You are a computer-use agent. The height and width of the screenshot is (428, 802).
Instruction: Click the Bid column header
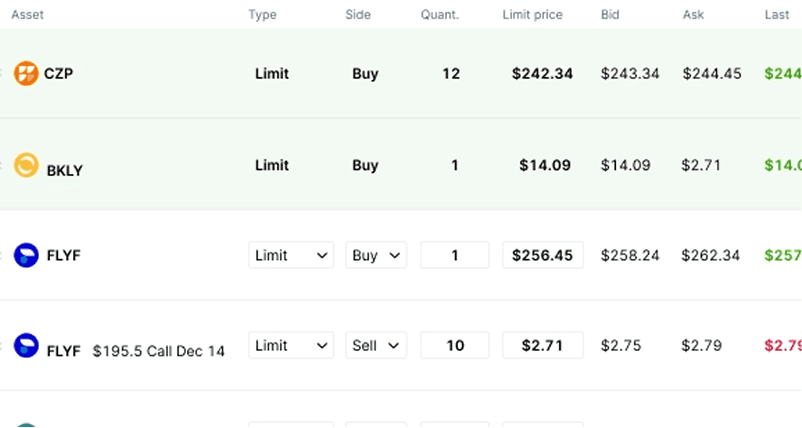coord(610,15)
